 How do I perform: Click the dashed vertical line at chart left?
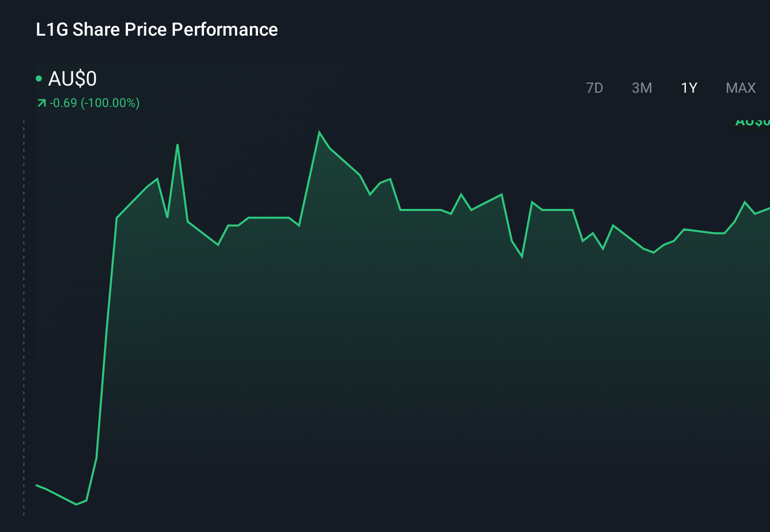point(24,316)
